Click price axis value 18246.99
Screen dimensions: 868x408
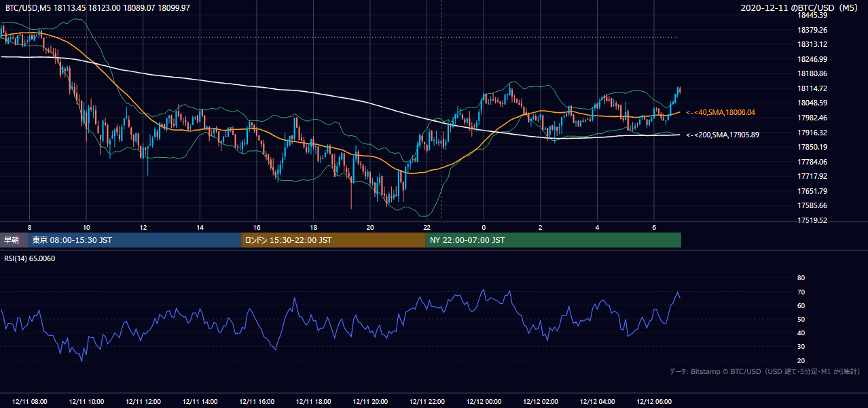point(812,59)
